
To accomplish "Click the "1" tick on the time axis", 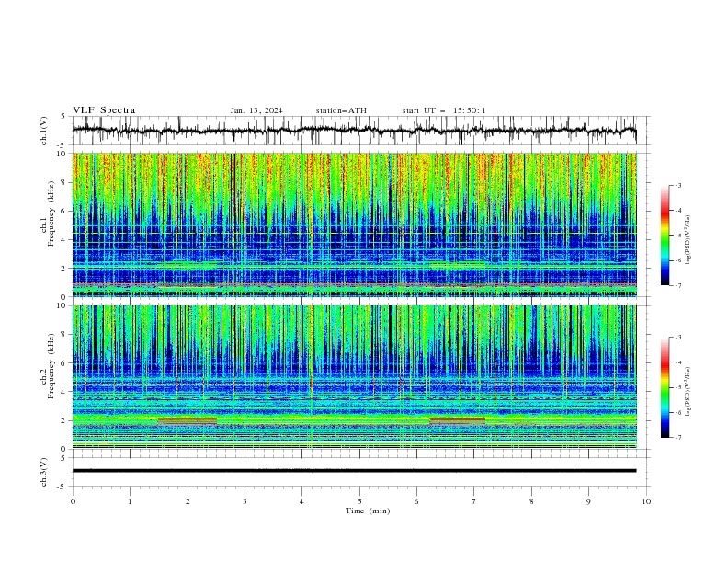I will (130, 501).
